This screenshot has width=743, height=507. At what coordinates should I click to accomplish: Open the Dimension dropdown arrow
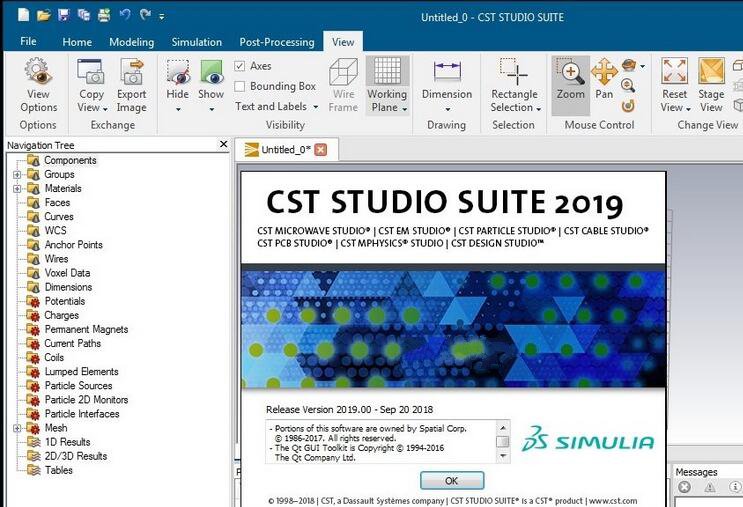pyautogui.click(x=447, y=109)
